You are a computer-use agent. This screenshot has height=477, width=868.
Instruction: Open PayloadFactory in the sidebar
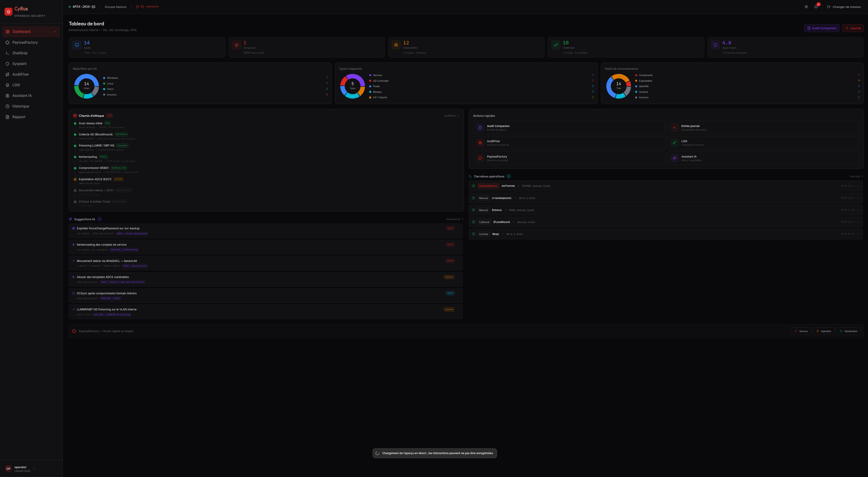point(25,42)
